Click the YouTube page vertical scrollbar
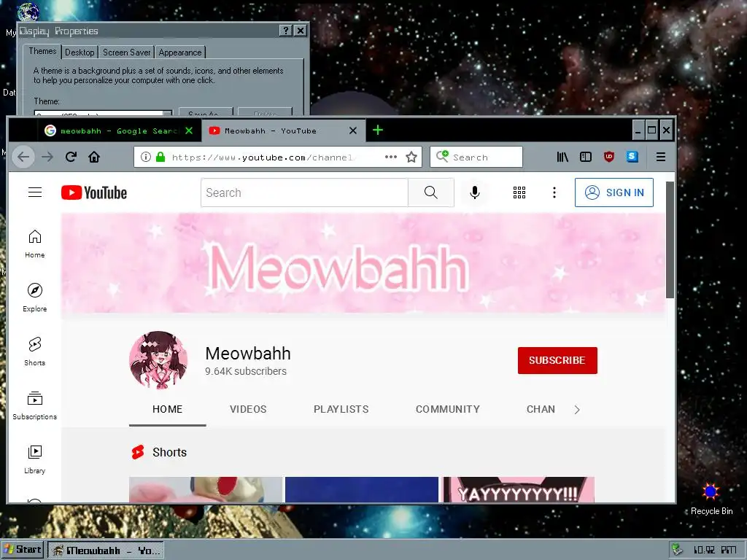Viewport: 747px width, 560px height. [670, 240]
